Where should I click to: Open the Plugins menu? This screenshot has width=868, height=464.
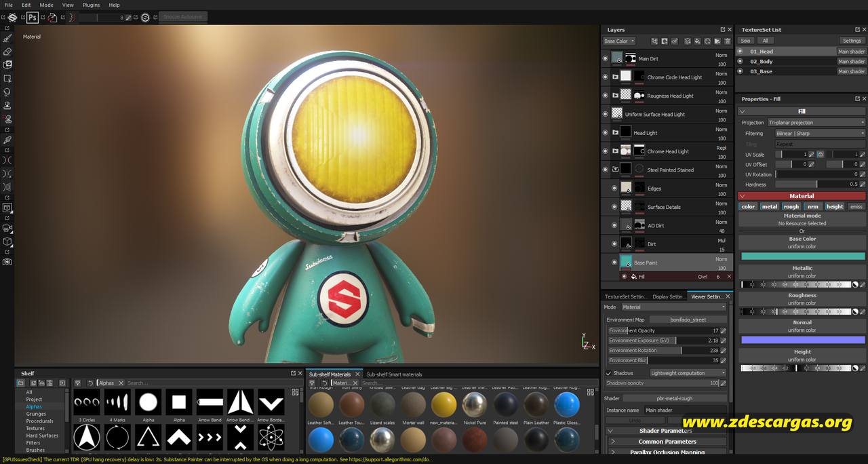pyautogui.click(x=91, y=5)
